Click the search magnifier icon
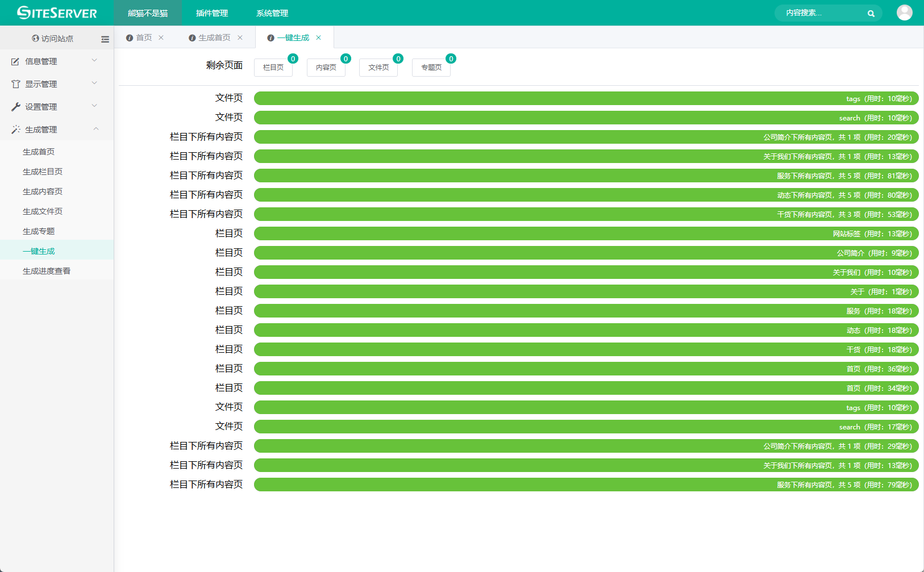 click(871, 13)
